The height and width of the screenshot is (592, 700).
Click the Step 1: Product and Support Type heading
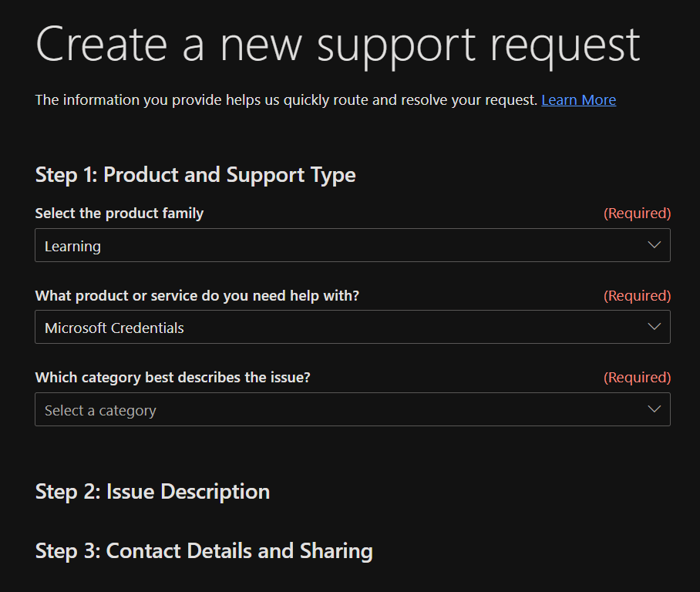(195, 175)
